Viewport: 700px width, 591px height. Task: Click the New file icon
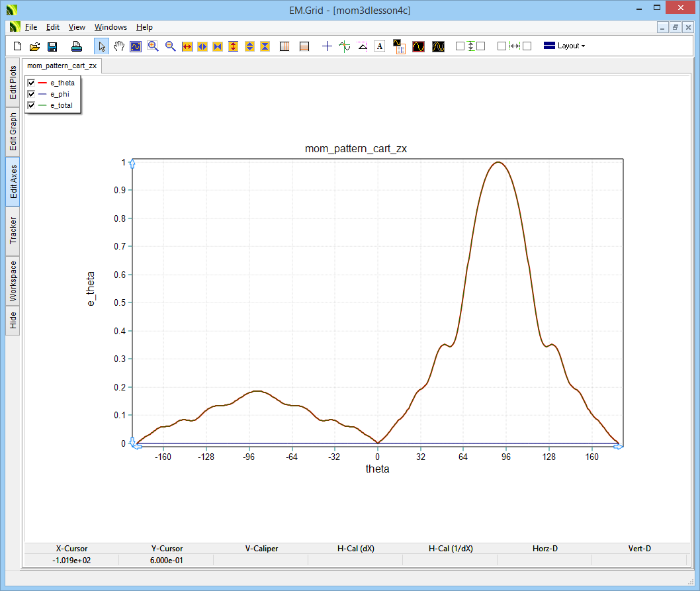[x=18, y=46]
